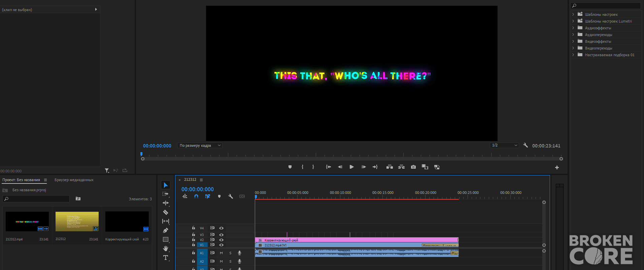Toggle linked selection in timeline

pyautogui.click(x=208, y=196)
